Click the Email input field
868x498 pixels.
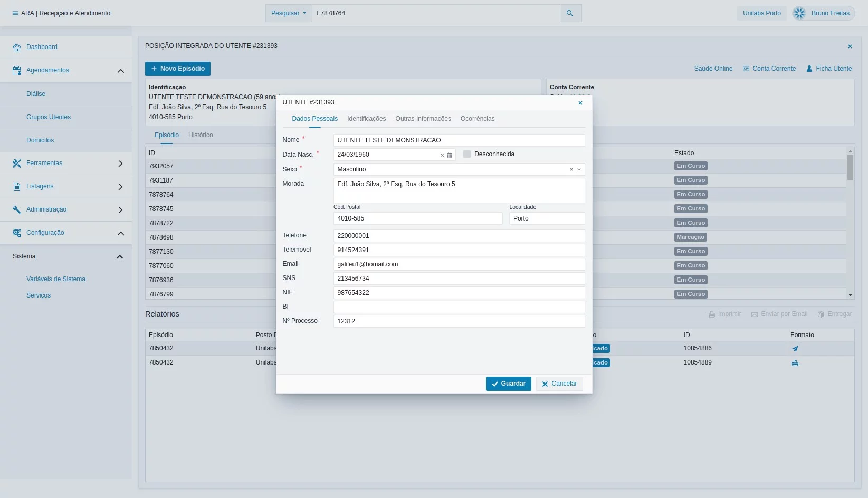pyautogui.click(x=459, y=264)
